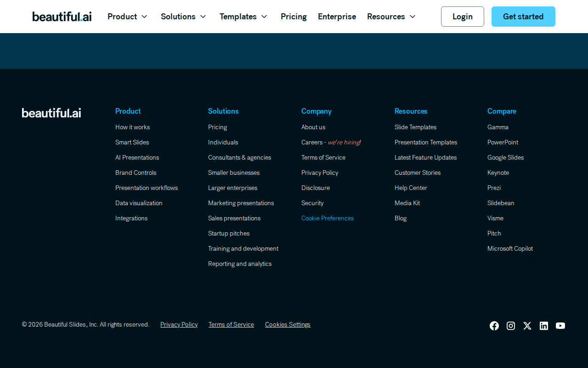
Task: Open the Careers - we're hiring link
Action: pyautogui.click(x=331, y=142)
